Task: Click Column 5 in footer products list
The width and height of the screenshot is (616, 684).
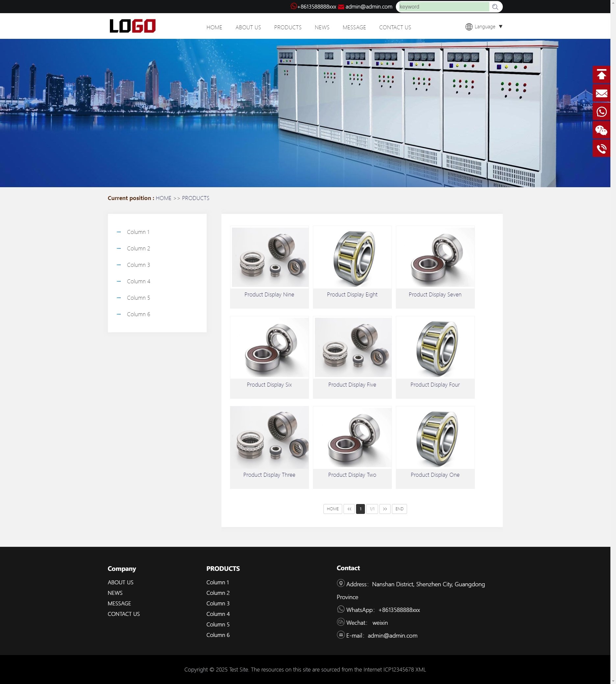Action: coord(218,624)
